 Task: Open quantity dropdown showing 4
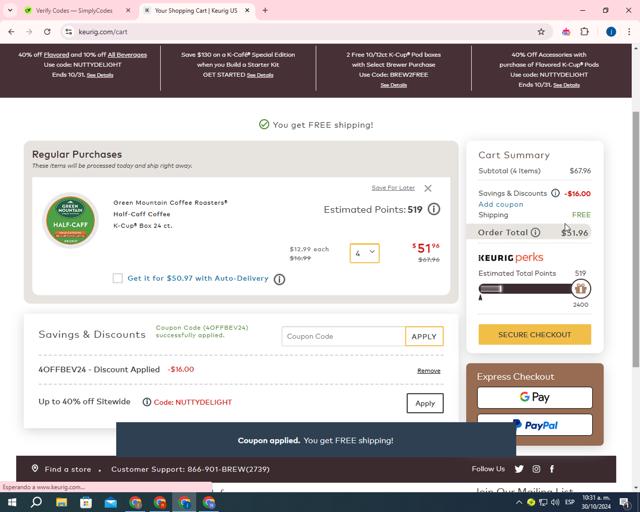(x=364, y=253)
